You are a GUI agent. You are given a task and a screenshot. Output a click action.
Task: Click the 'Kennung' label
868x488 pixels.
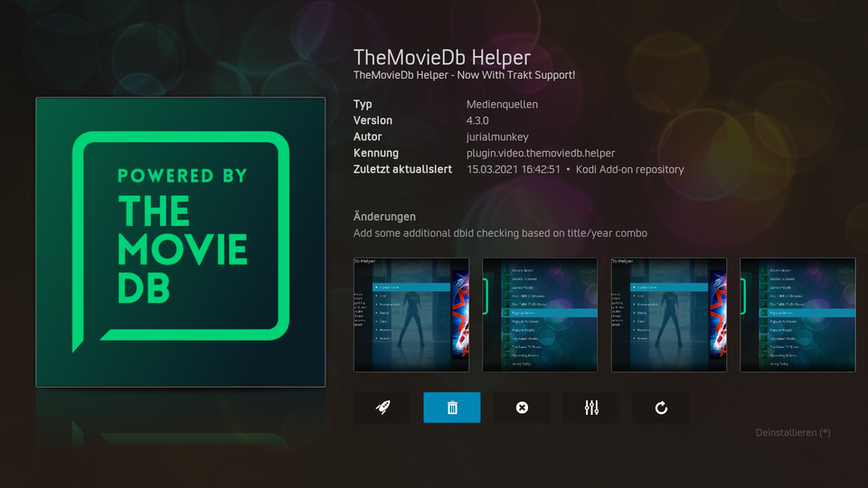(x=376, y=154)
